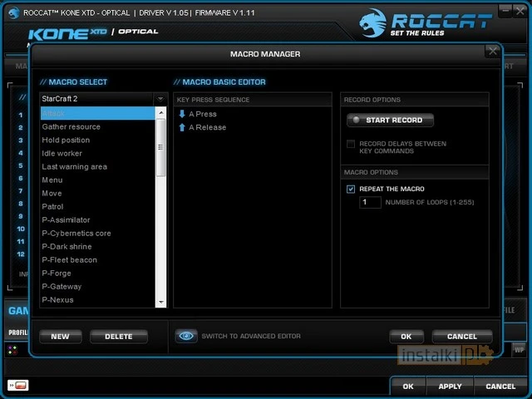Switch to Advanced Editor

click(x=251, y=336)
